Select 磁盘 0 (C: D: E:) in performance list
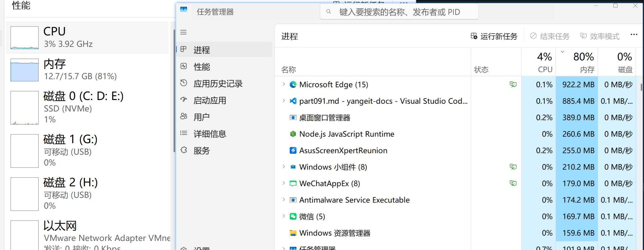 [87, 107]
